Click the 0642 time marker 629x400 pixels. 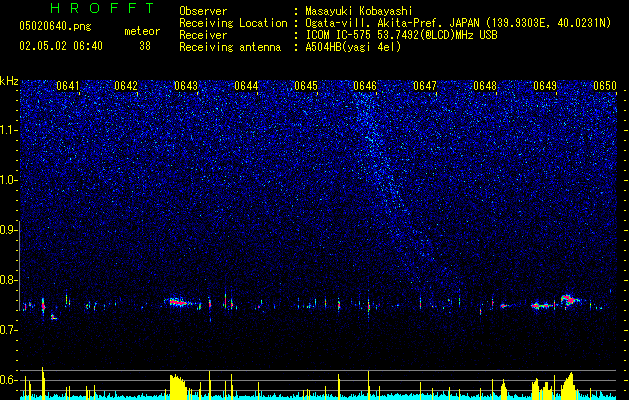pyautogui.click(x=126, y=86)
